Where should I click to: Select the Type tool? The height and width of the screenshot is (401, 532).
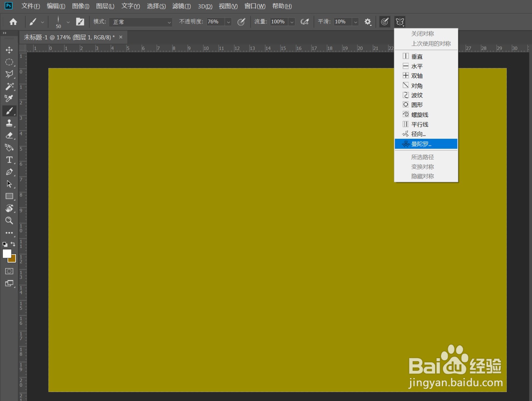9,160
